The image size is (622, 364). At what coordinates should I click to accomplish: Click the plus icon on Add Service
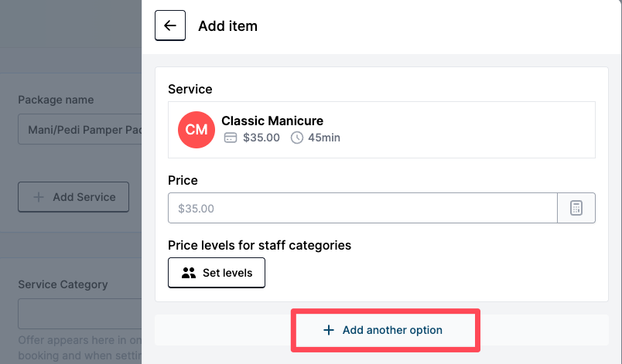pos(39,197)
